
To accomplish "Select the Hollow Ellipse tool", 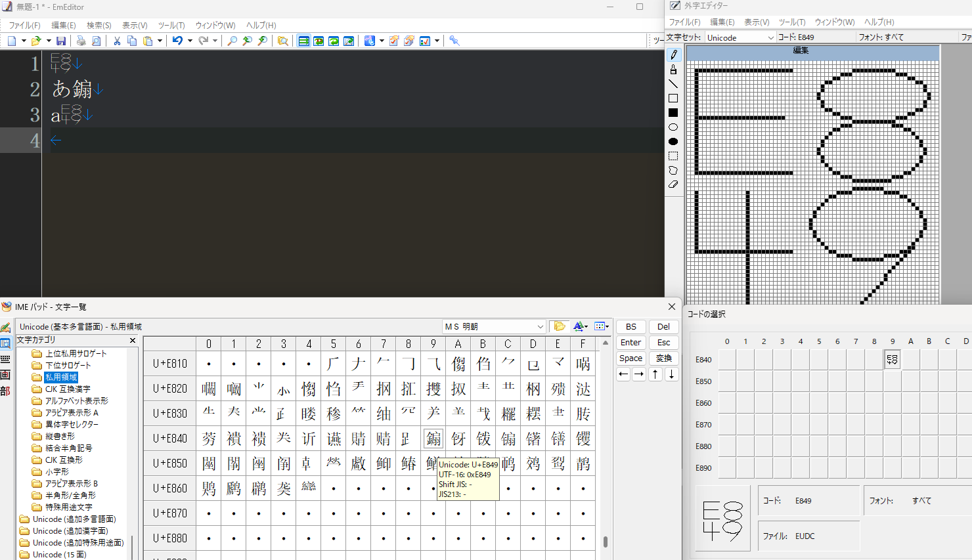I will (x=673, y=127).
